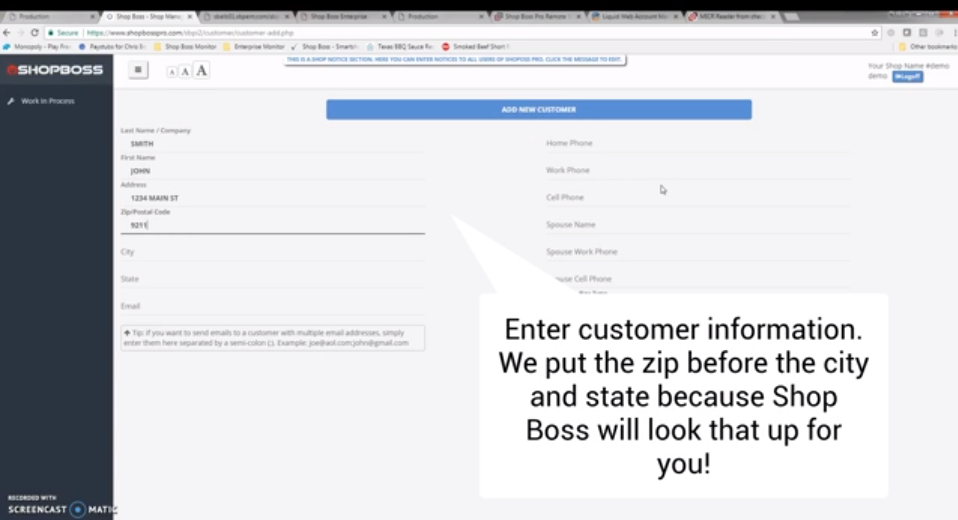The image size is (958, 520).
Task: Click the browser reload icon
Action: [34, 33]
